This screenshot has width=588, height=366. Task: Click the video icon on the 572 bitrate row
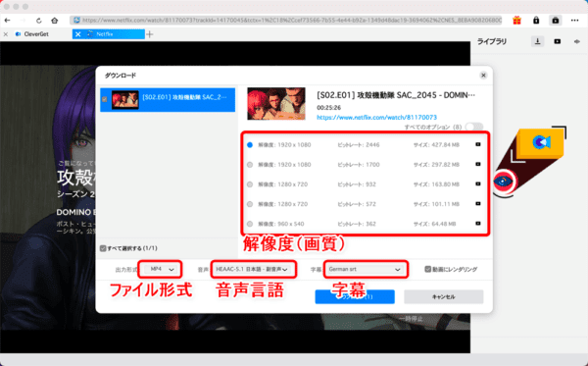coord(478,204)
